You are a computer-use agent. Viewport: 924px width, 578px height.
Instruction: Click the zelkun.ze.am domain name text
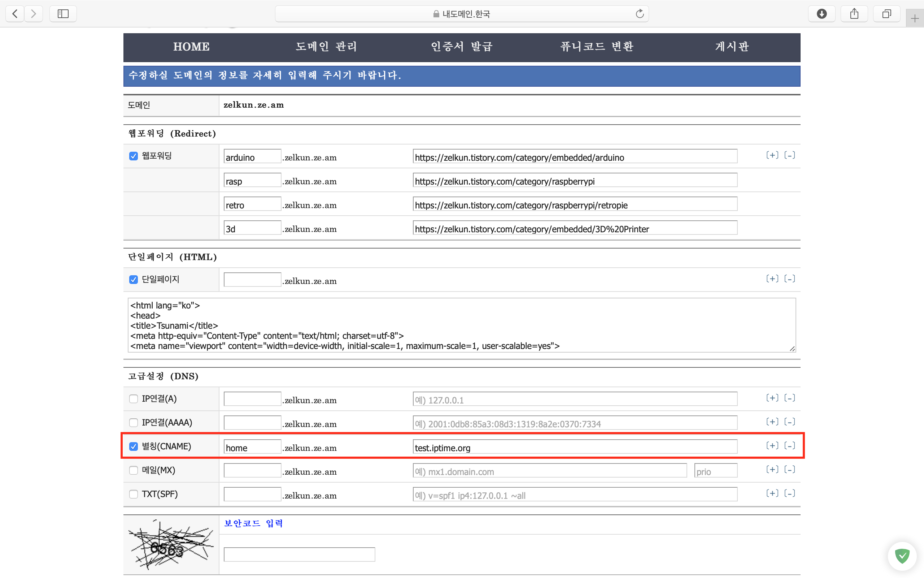coord(253,105)
